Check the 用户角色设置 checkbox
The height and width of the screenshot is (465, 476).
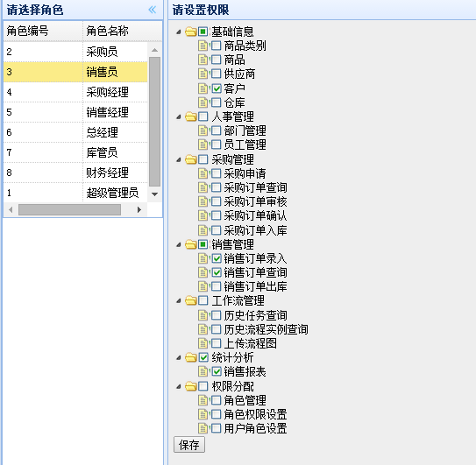pyautogui.click(x=217, y=428)
